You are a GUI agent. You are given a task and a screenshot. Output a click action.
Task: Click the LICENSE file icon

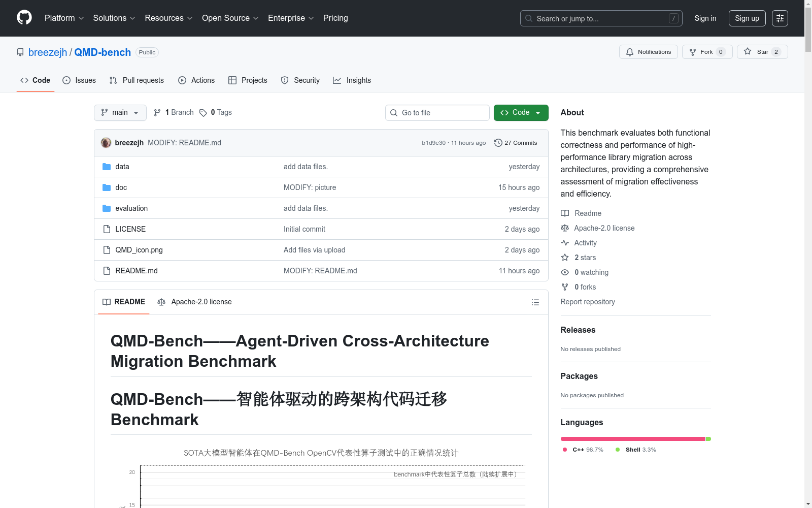click(x=107, y=229)
